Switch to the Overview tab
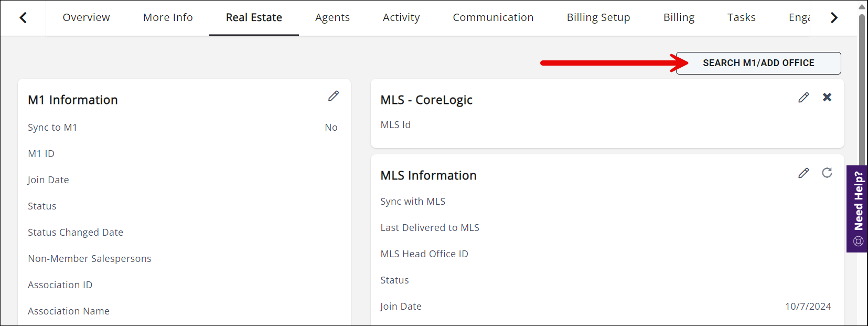This screenshot has width=868, height=326. pos(86,17)
